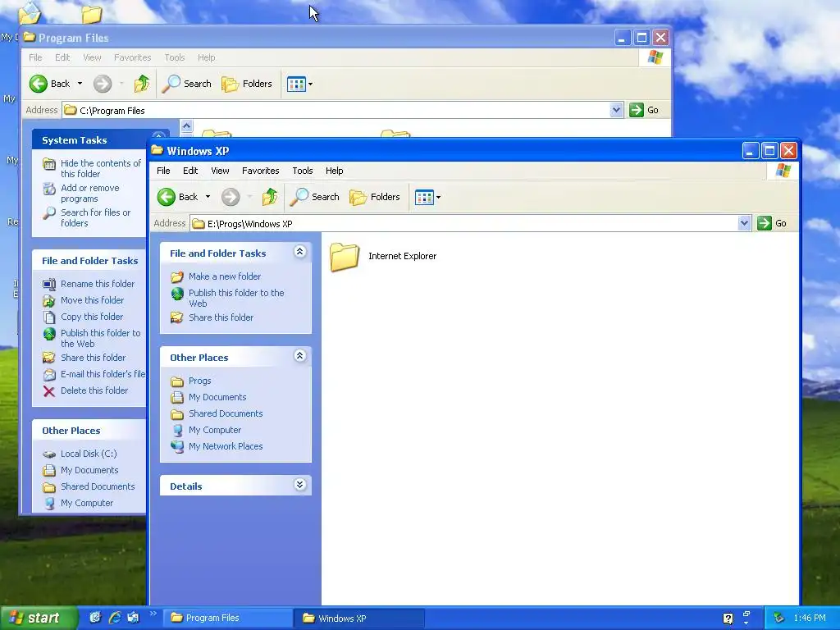
Task: Expand Quick Launch overflow chevron
Action: click(x=153, y=614)
